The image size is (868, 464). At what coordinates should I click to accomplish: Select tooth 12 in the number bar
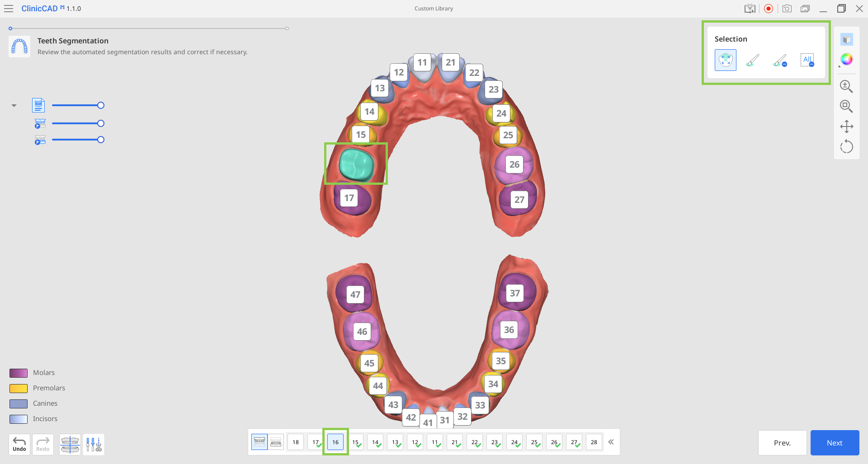[415, 442]
